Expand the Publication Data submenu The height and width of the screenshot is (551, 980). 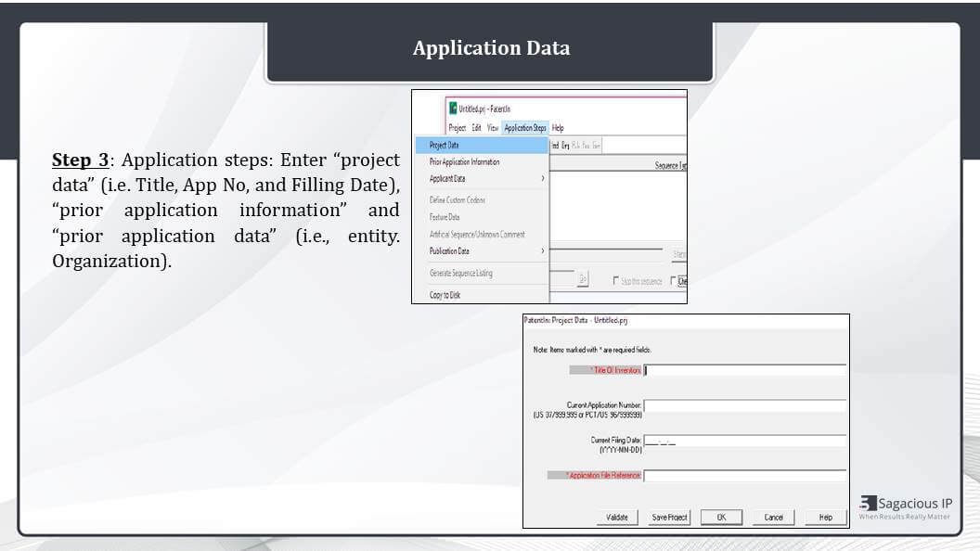(482, 251)
